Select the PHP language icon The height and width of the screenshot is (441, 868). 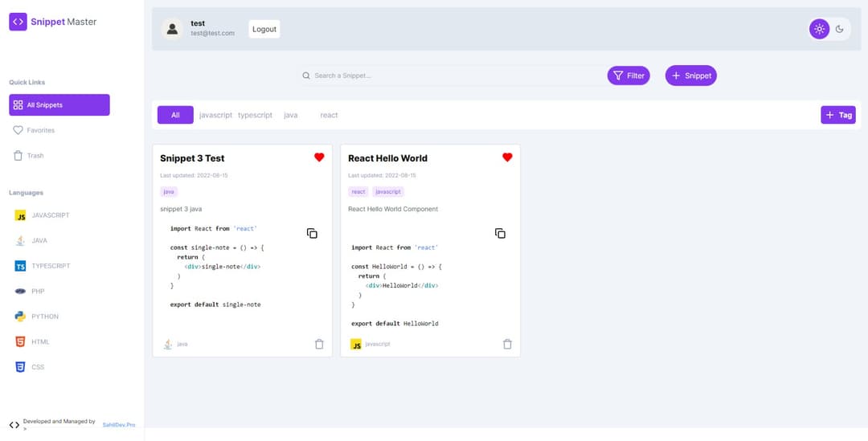pos(20,291)
